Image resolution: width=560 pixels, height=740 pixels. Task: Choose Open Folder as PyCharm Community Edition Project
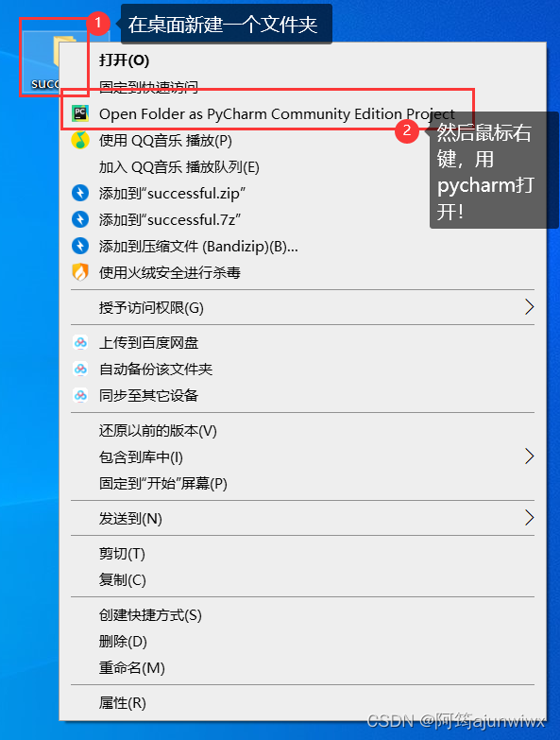pyautogui.click(x=277, y=113)
